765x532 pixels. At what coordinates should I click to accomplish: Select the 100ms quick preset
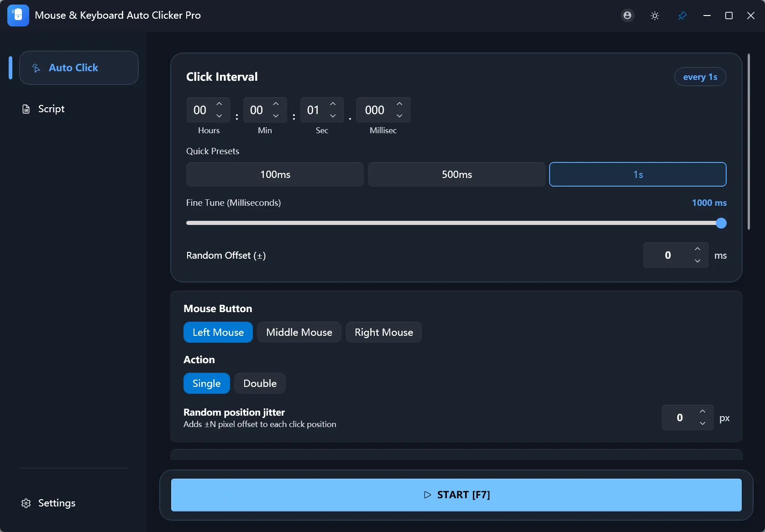tap(275, 174)
